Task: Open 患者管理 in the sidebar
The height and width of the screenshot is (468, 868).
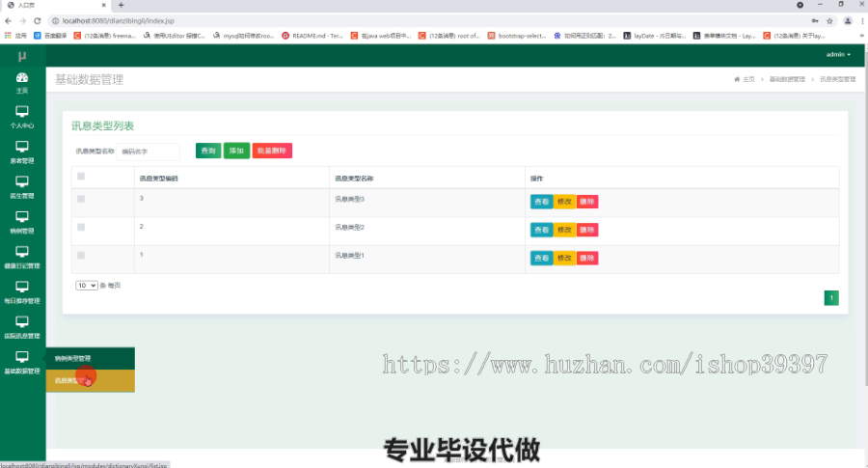Action: (22, 151)
